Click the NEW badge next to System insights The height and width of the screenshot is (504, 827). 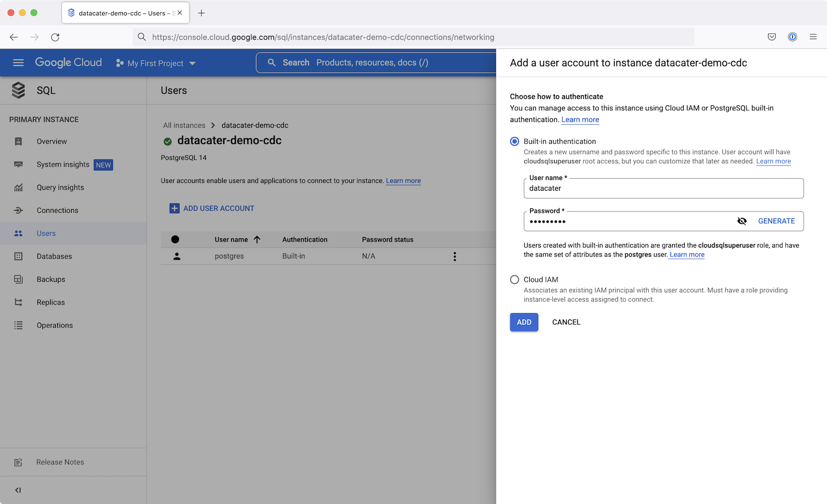[x=103, y=165]
